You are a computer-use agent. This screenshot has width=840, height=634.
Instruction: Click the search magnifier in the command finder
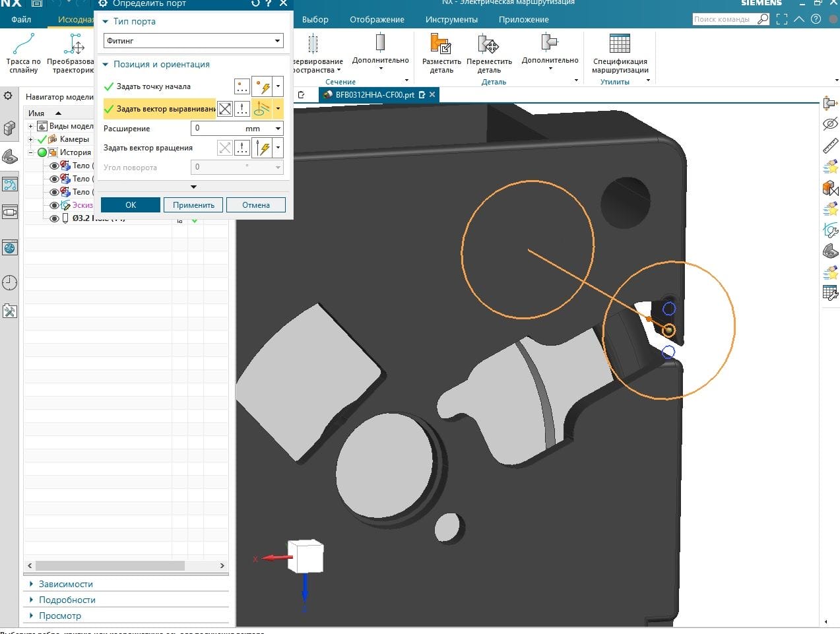point(763,19)
